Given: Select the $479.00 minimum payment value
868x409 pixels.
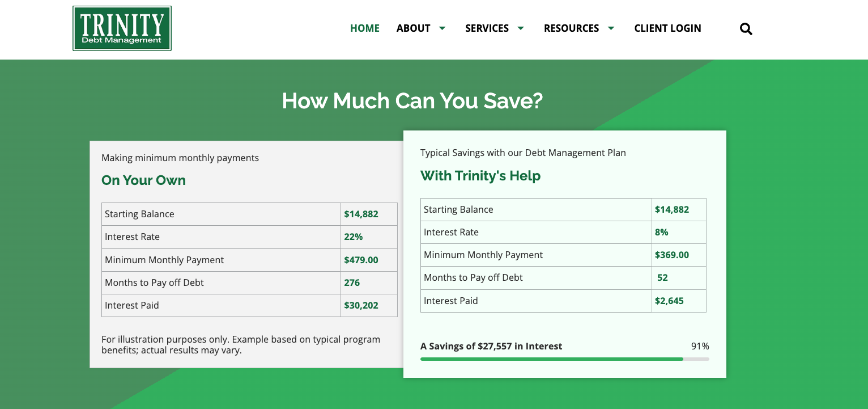Looking at the screenshot, I should pos(361,260).
